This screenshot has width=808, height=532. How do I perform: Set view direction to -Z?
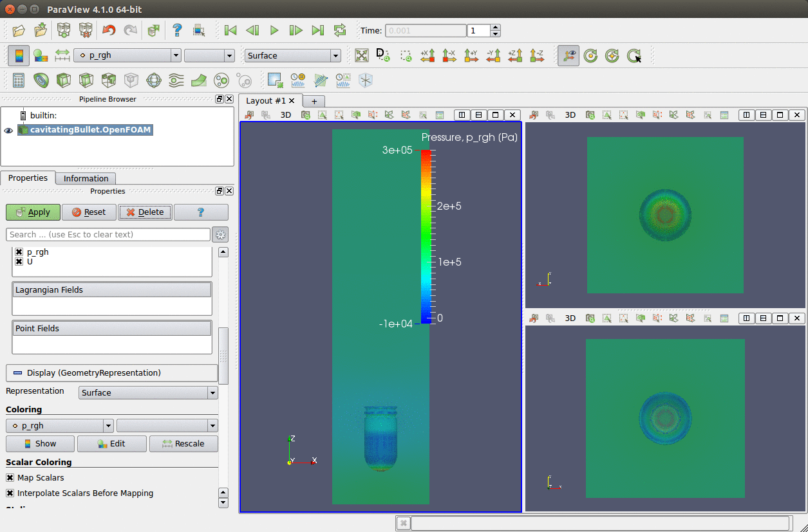pyautogui.click(x=537, y=55)
